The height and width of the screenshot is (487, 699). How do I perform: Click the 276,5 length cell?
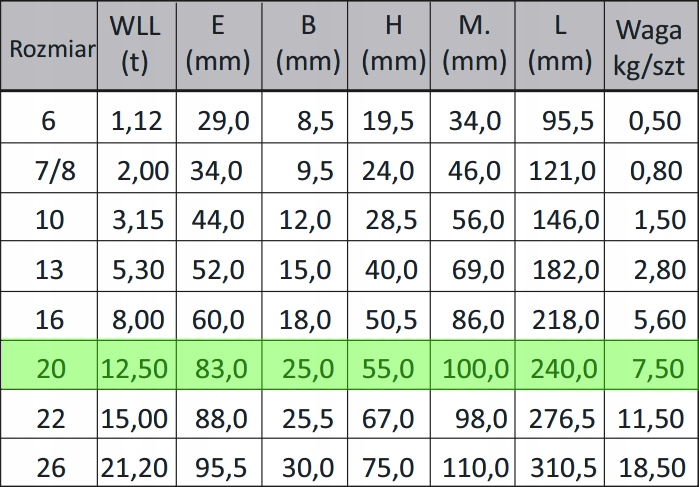pos(561,416)
